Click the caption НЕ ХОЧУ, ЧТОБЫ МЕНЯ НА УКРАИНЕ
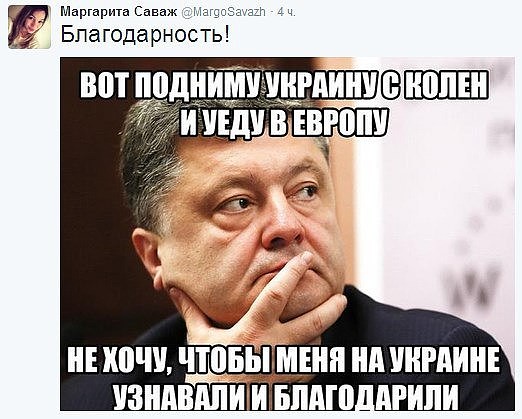Image resolution: width=522 pixels, height=419 pixels. [x=284, y=360]
